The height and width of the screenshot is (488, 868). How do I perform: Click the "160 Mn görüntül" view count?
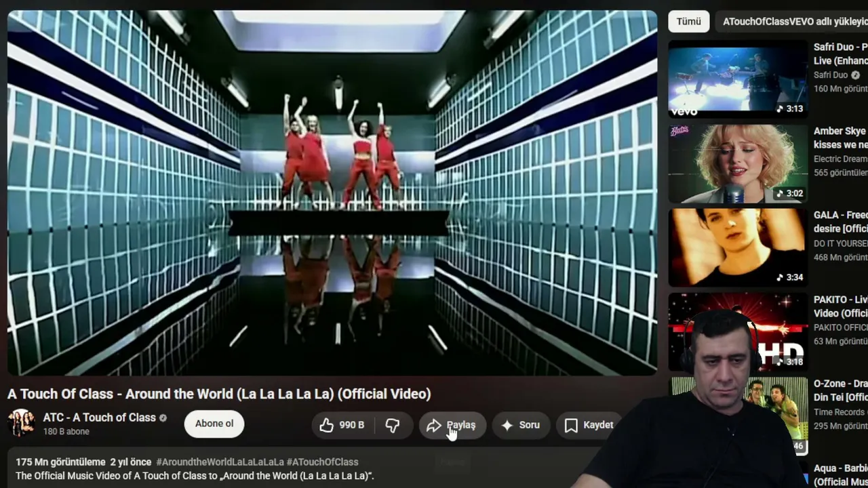click(841, 89)
